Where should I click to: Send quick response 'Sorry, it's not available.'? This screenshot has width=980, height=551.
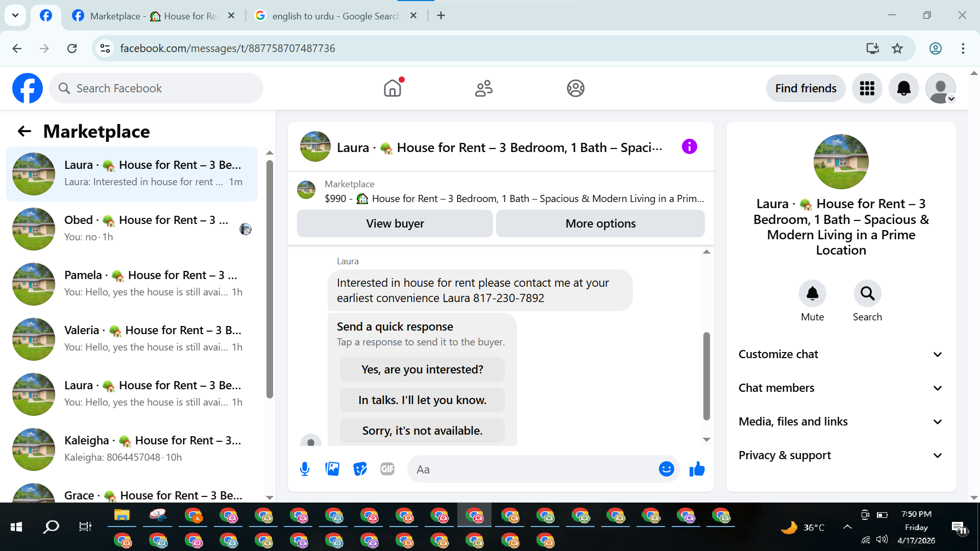point(422,431)
